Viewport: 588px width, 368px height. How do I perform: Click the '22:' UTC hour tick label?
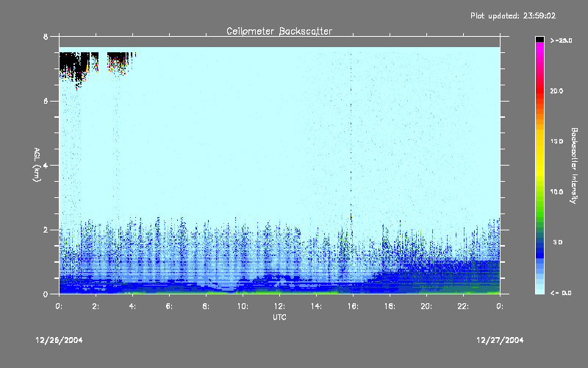[463, 306]
